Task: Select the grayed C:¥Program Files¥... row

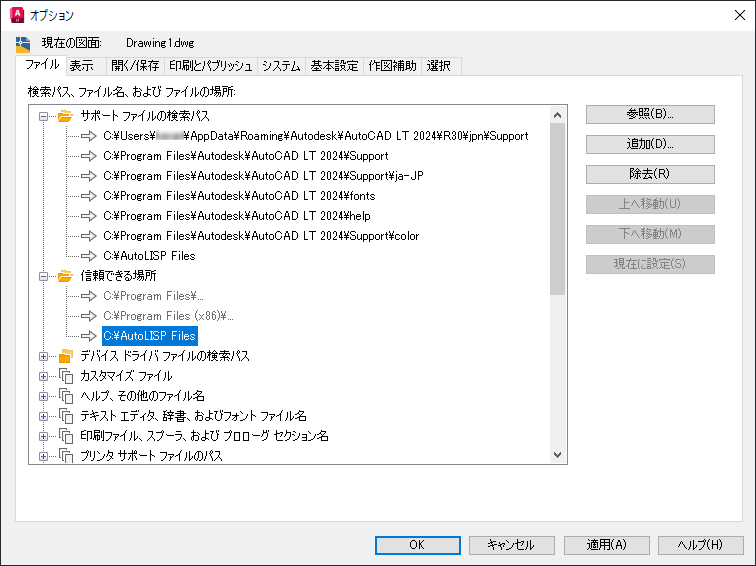Action: [x=153, y=296]
